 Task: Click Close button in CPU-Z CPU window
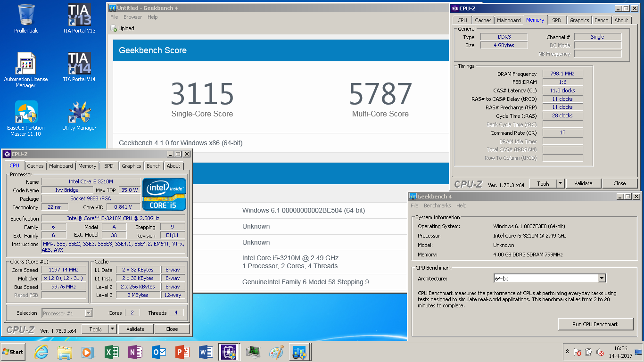(172, 329)
